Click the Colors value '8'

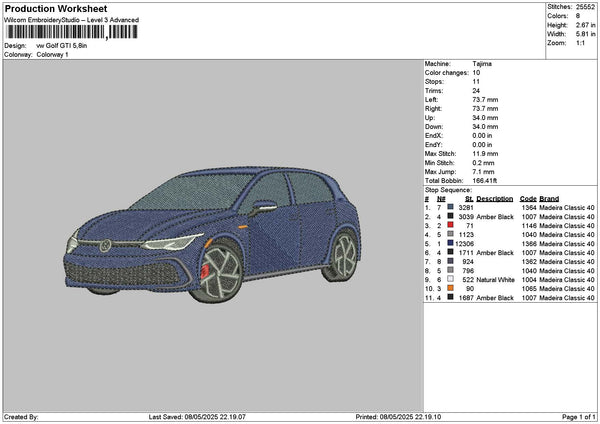578,16
